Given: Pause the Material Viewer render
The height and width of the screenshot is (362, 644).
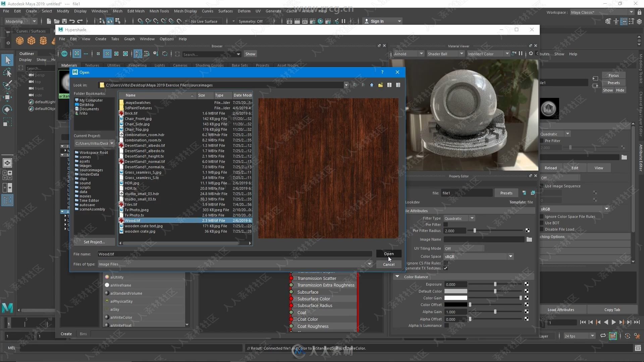Looking at the screenshot, I should tap(521, 54).
